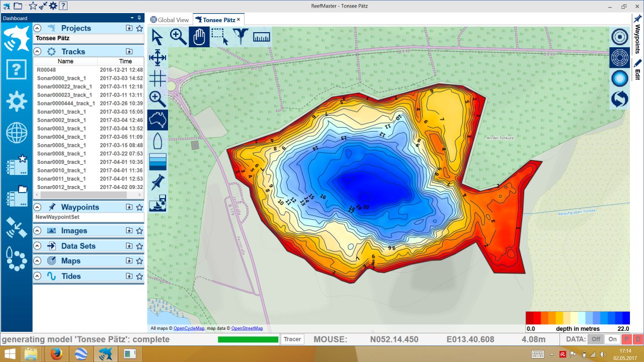The width and height of the screenshot is (644, 362).
Task: Click the refresh arrows map icon
Action: 619,99
